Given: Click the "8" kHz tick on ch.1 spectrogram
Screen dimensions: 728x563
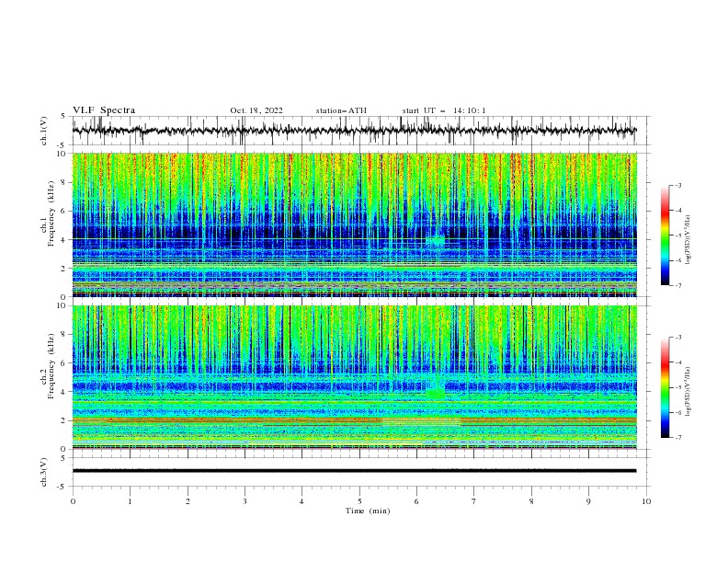Looking at the screenshot, I should click(x=64, y=182).
